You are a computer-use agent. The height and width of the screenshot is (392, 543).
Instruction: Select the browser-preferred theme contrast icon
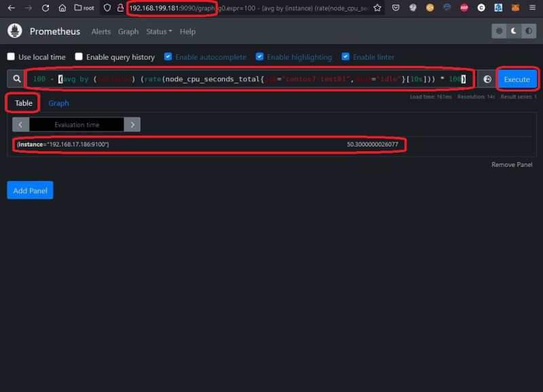(x=529, y=31)
